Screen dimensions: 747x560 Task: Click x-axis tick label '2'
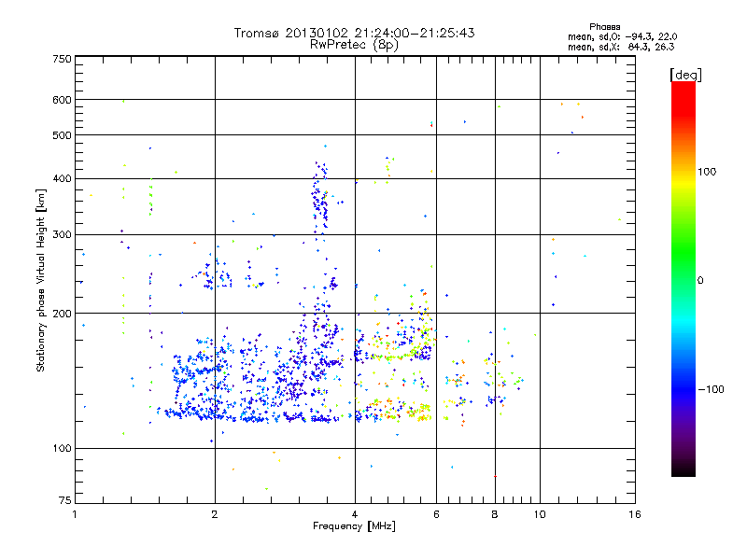tap(215, 514)
